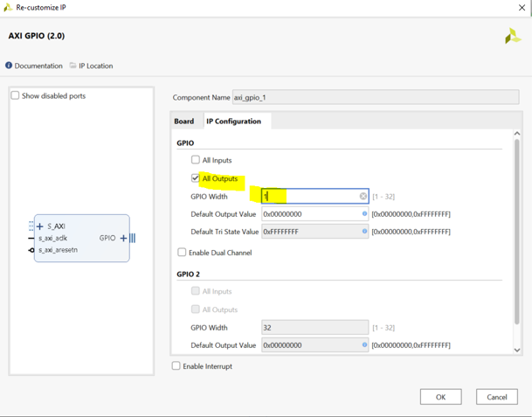This screenshot has height=417, width=532.
Task: Click the disabled GPIO 2 All Inputs checkbox
Action: (196, 291)
